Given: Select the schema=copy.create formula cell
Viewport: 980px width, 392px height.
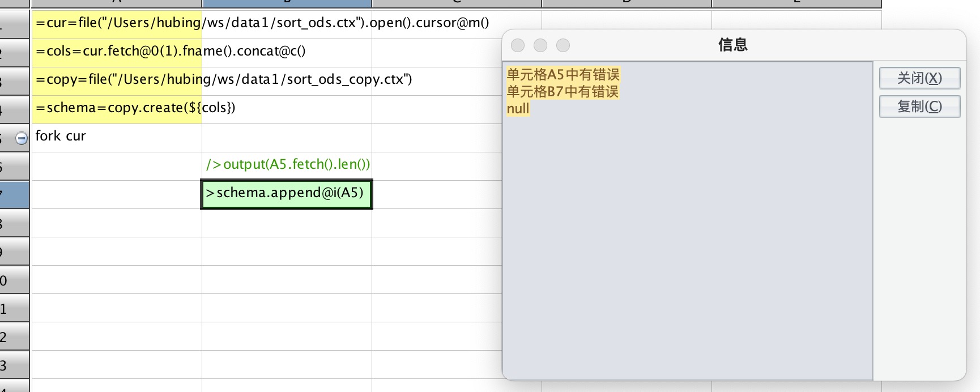Looking at the screenshot, I should (117, 108).
